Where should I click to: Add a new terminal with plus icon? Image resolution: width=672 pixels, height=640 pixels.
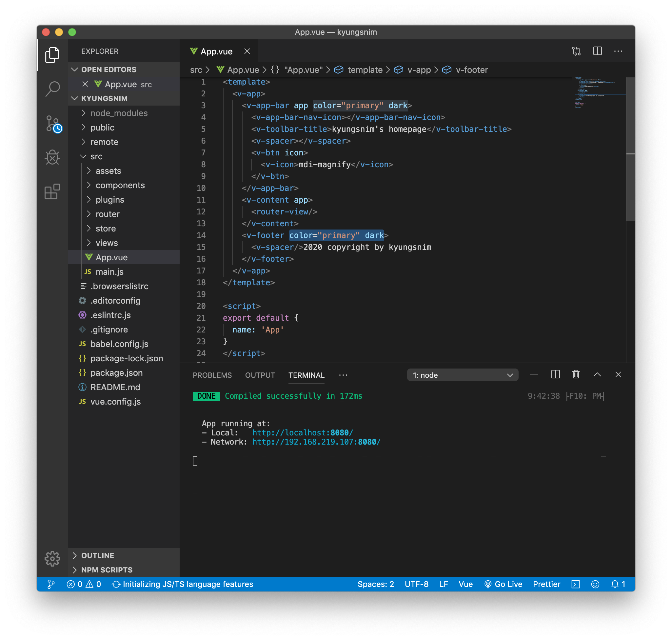[x=534, y=374]
